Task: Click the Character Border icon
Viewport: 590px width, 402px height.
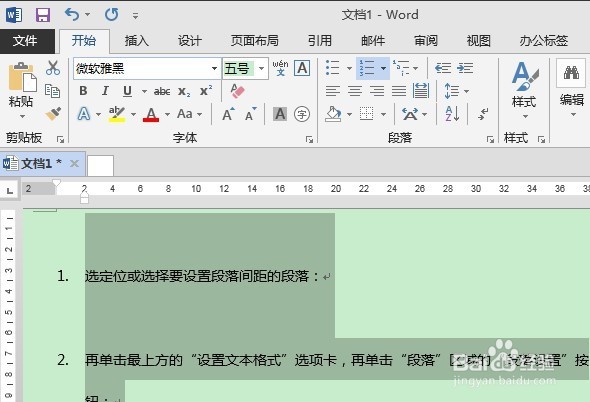Action: [x=302, y=68]
